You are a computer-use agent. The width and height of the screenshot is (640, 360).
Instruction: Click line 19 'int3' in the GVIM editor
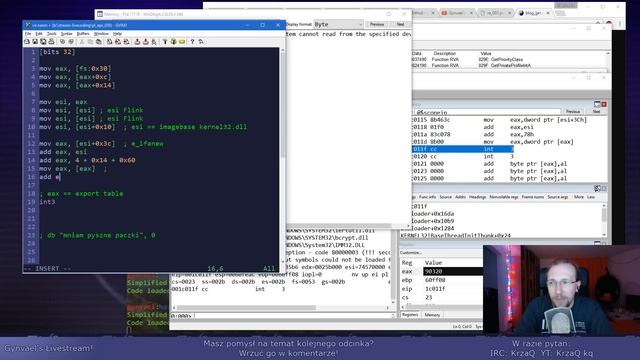click(x=47, y=202)
